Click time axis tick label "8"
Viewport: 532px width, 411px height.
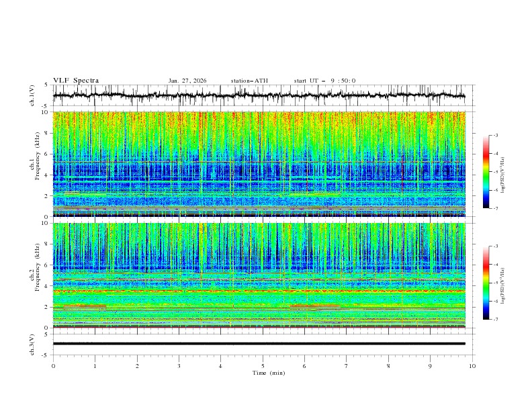tap(388, 366)
